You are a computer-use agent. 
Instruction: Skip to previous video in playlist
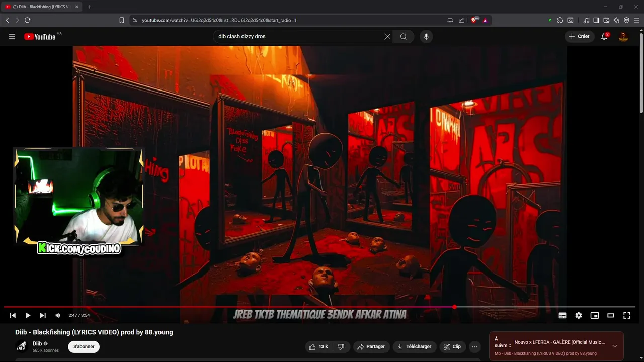(13, 315)
